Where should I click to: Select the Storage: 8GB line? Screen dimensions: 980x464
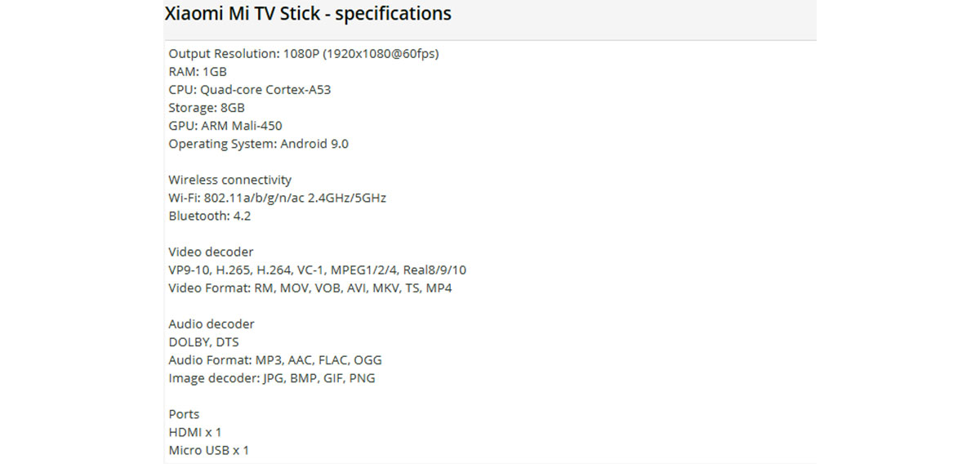(207, 108)
